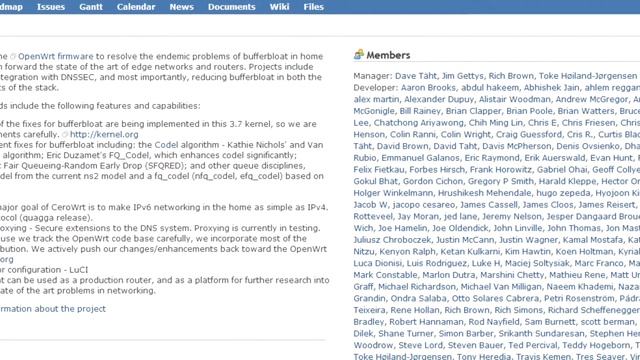Screen dimensions: 640x360
Task: Open the Files tab
Action: 313,7
